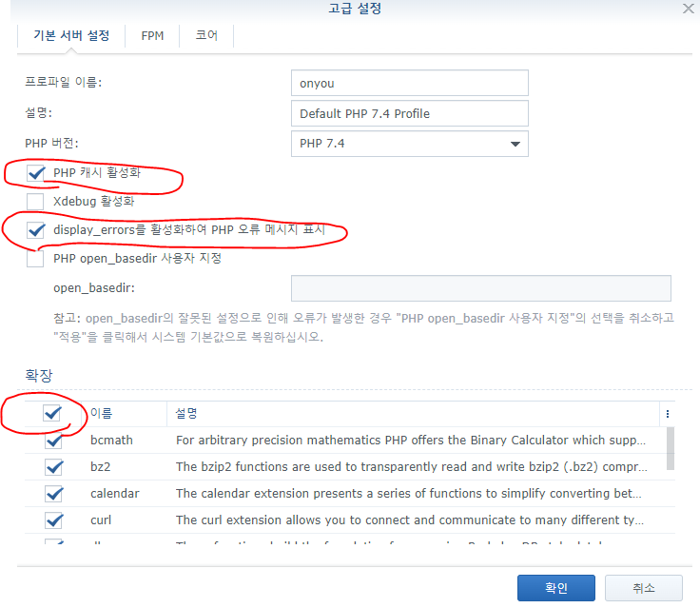The width and height of the screenshot is (700, 608).
Task: Click the extension list vertical scrollbar
Action: pos(671,448)
